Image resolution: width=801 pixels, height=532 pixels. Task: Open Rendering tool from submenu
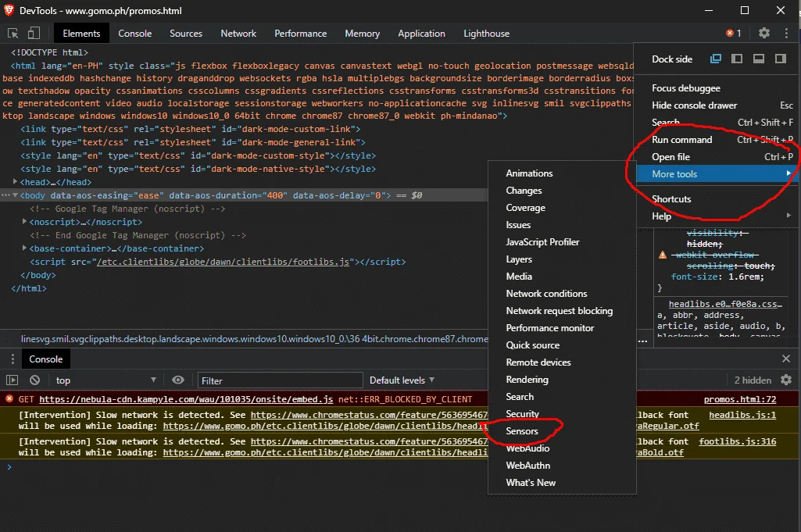coord(562,380)
